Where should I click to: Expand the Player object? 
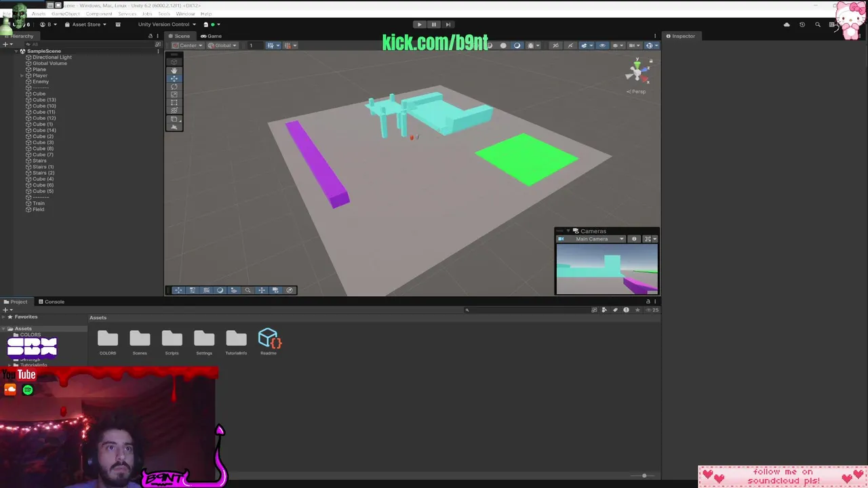click(x=22, y=75)
